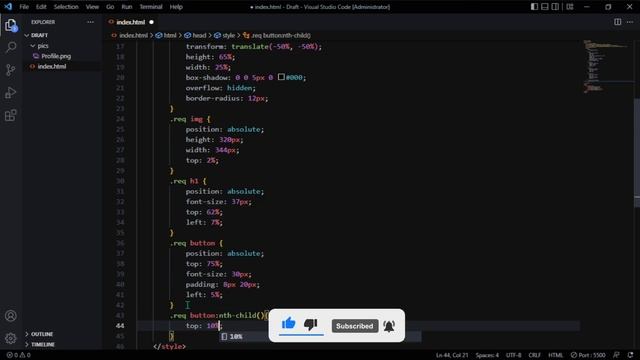Toggle secondary side bar layout icon
The image size is (640, 360).
click(556, 7)
